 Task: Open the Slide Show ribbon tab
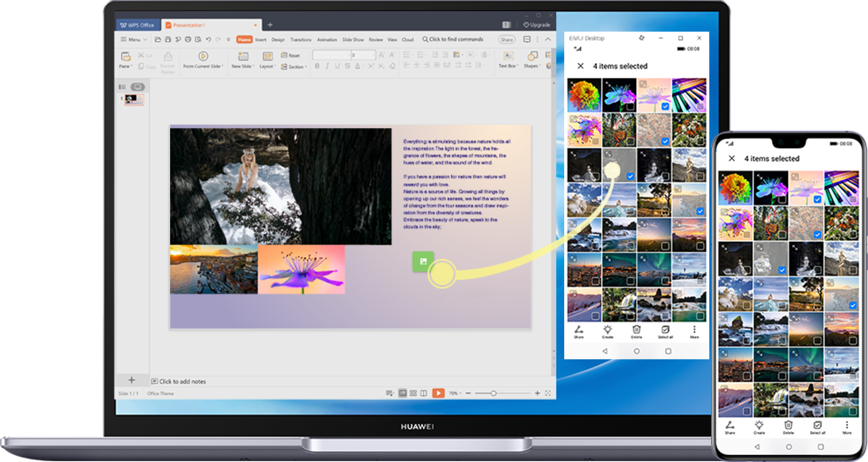pos(353,39)
